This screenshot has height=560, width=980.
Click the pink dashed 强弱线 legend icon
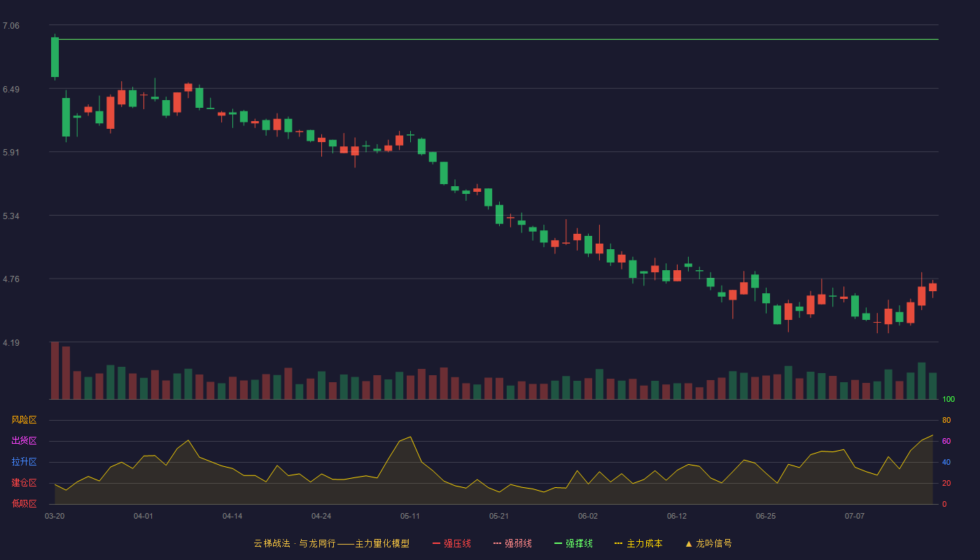pyautogui.click(x=498, y=543)
